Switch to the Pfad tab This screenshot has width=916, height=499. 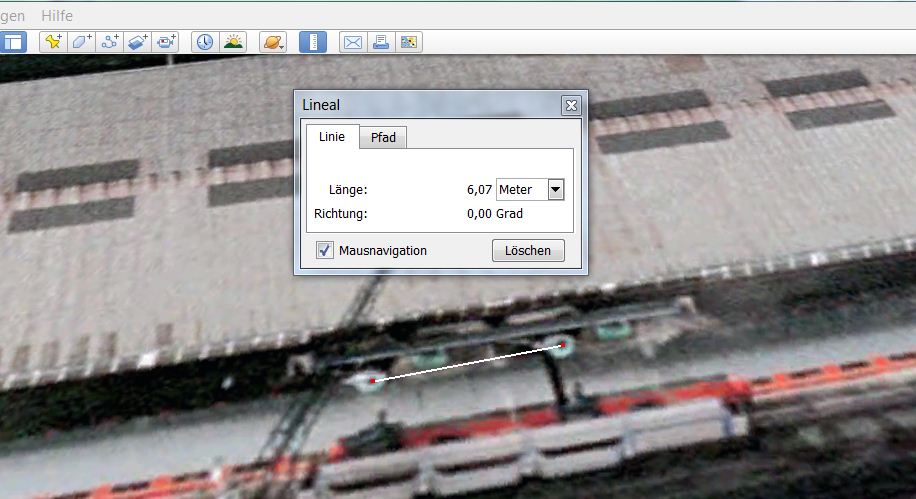(x=383, y=137)
